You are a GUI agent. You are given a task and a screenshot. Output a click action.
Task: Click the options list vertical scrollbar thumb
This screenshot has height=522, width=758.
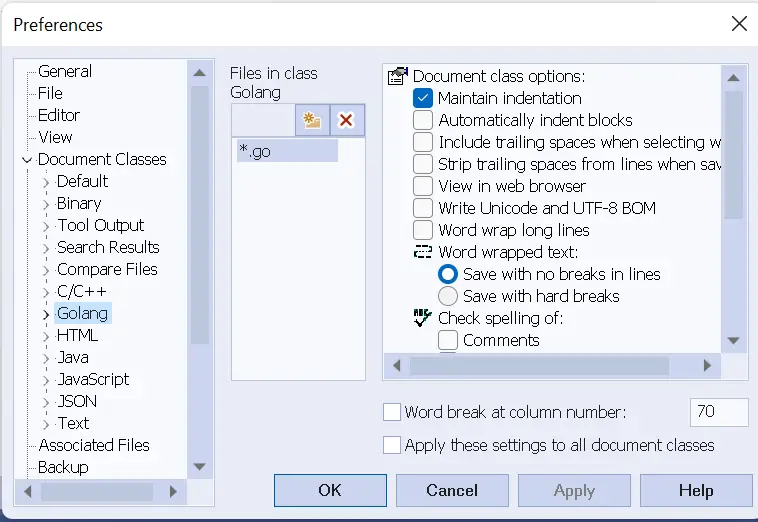733,155
